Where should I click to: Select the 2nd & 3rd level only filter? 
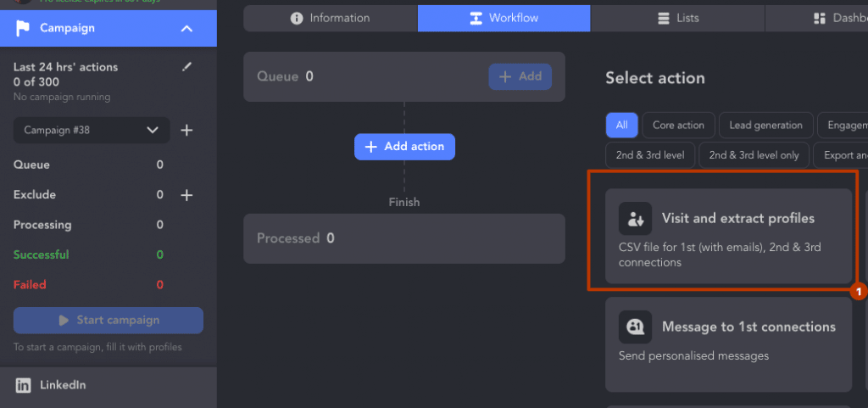click(754, 155)
